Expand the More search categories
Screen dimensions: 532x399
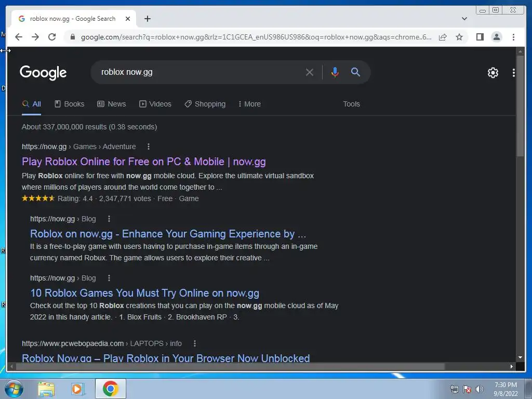tap(250, 104)
